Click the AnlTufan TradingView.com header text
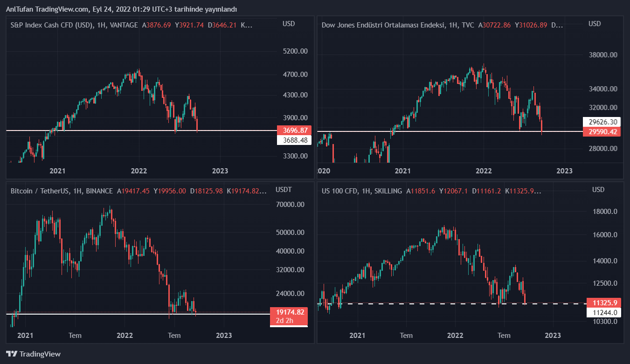Viewport: 630px width, 364px height. point(121,9)
